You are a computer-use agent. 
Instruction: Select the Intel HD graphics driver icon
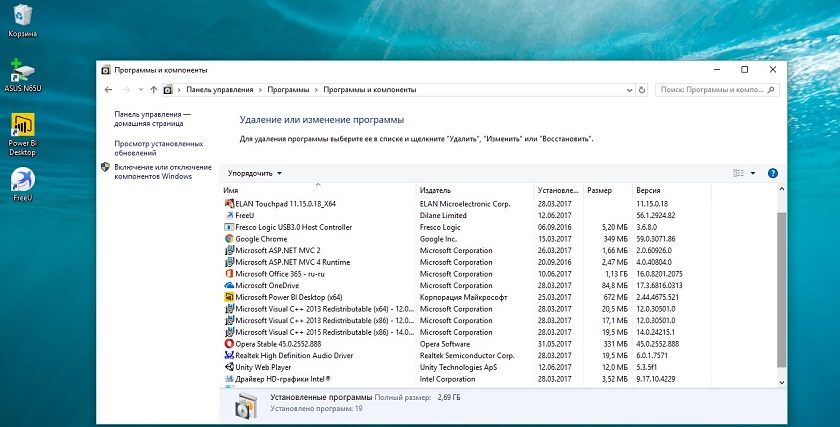pos(229,379)
